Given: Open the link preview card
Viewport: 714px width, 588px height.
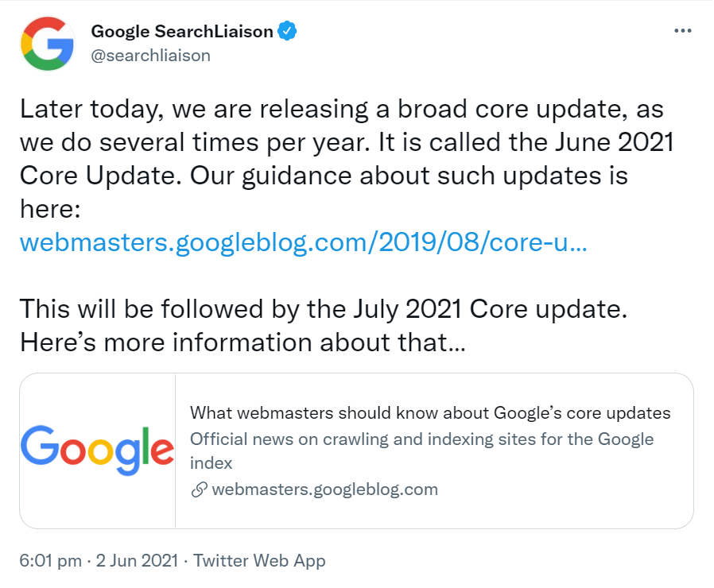Looking at the screenshot, I should point(357,449).
